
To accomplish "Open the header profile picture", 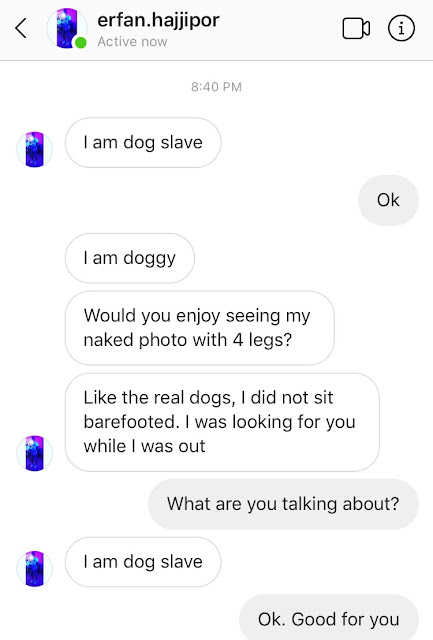I will (x=67, y=29).
